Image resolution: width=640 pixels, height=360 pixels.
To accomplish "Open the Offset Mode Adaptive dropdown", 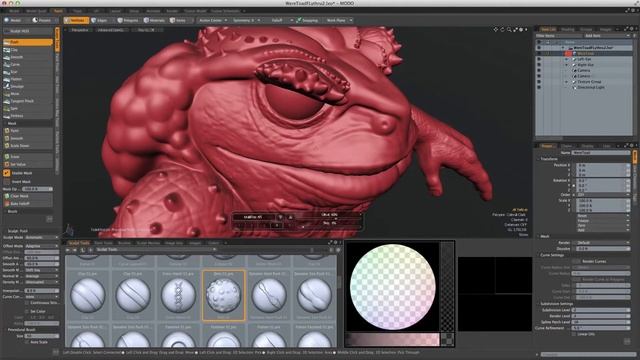I will (x=42, y=246).
